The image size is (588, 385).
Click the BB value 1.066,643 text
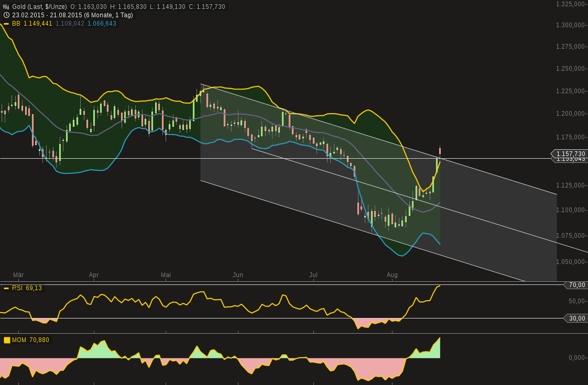pyautogui.click(x=102, y=23)
